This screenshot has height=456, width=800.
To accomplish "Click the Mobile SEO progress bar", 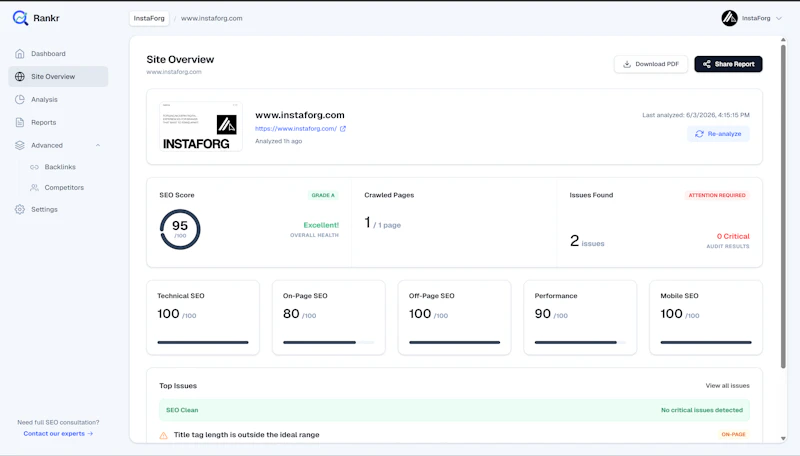I will [x=706, y=342].
